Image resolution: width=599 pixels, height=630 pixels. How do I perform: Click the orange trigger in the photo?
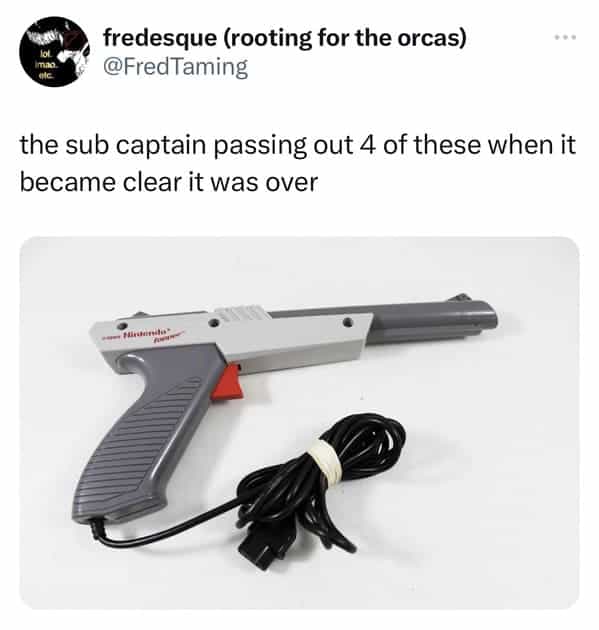pyautogui.click(x=227, y=382)
